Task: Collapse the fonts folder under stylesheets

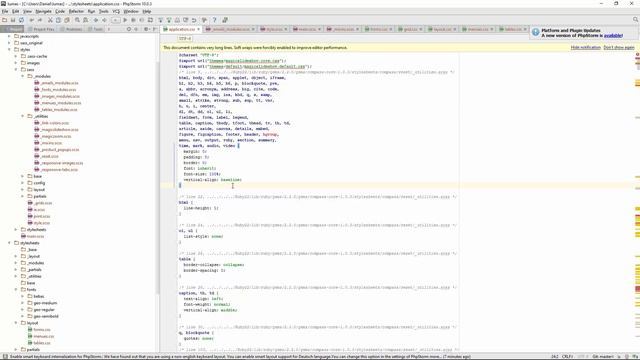Action: click(16, 289)
